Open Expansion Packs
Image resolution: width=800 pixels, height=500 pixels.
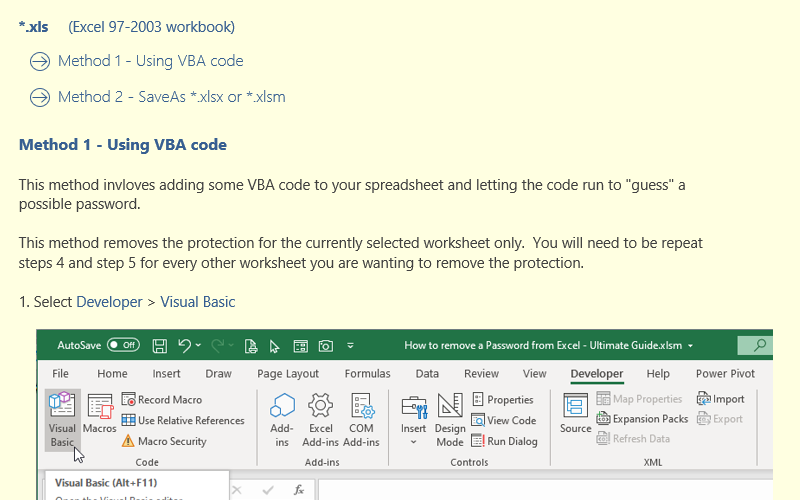(x=642, y=419)
